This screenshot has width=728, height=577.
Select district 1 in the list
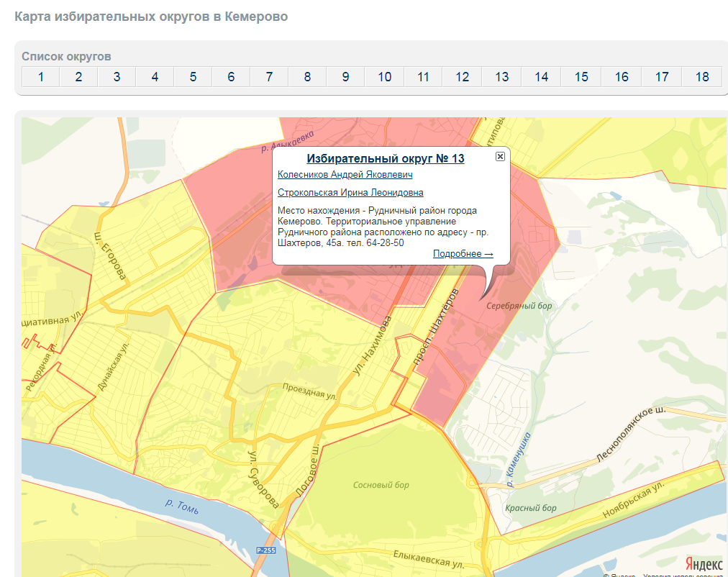coord(41,77)
